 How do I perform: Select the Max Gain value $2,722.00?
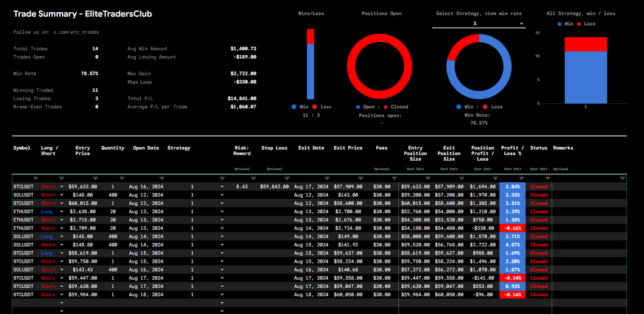point(244,73)
